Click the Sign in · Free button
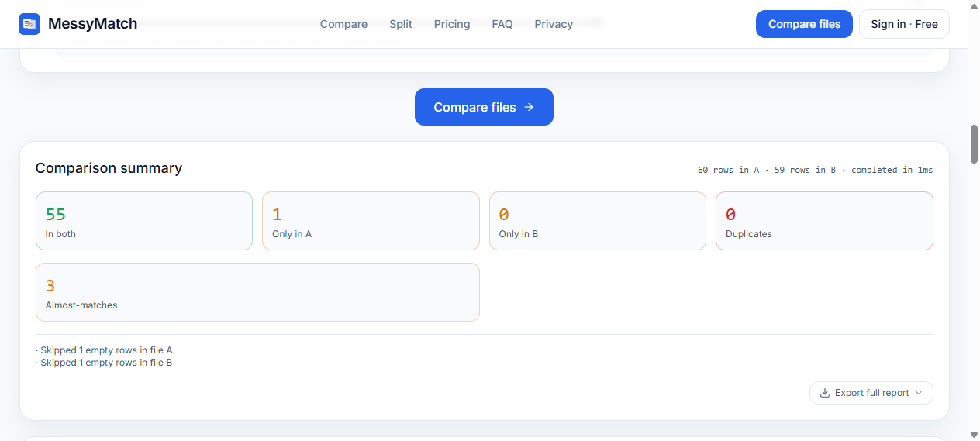The image size is (980, 441). click(904, 24)
